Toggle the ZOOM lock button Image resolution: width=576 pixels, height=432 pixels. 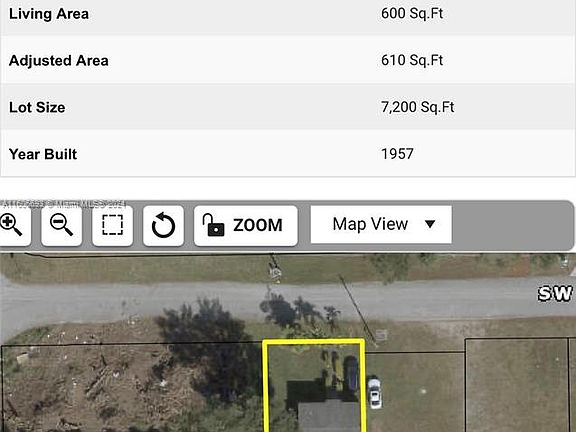tap(246, 225)
